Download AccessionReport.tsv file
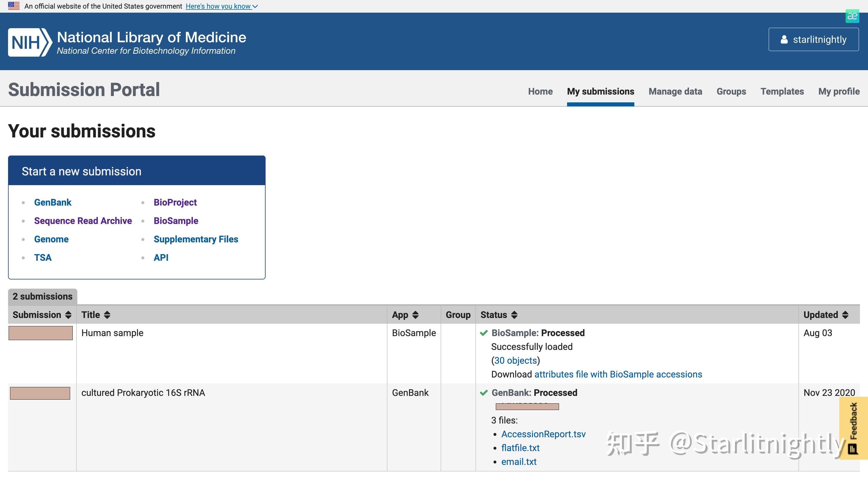 pos(543,434)
